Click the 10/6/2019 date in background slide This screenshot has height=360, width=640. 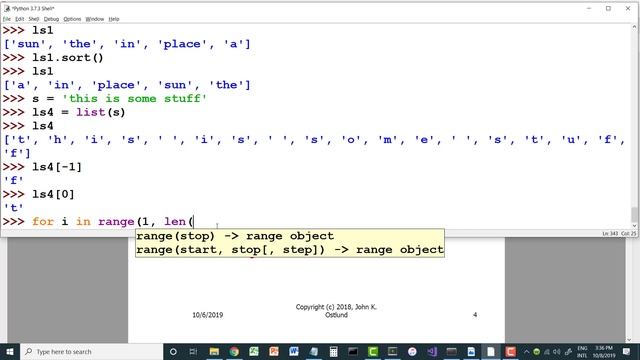click(208, 315)
